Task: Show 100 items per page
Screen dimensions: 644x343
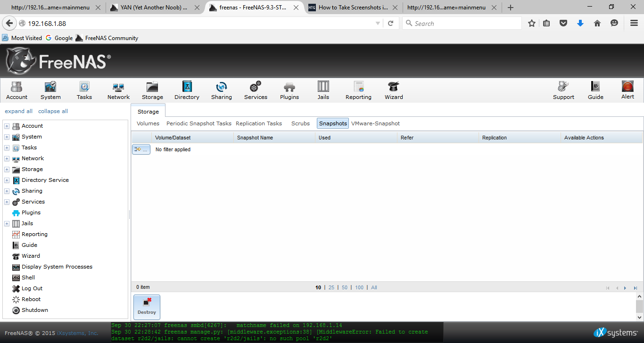Action: tap(359, 287)
